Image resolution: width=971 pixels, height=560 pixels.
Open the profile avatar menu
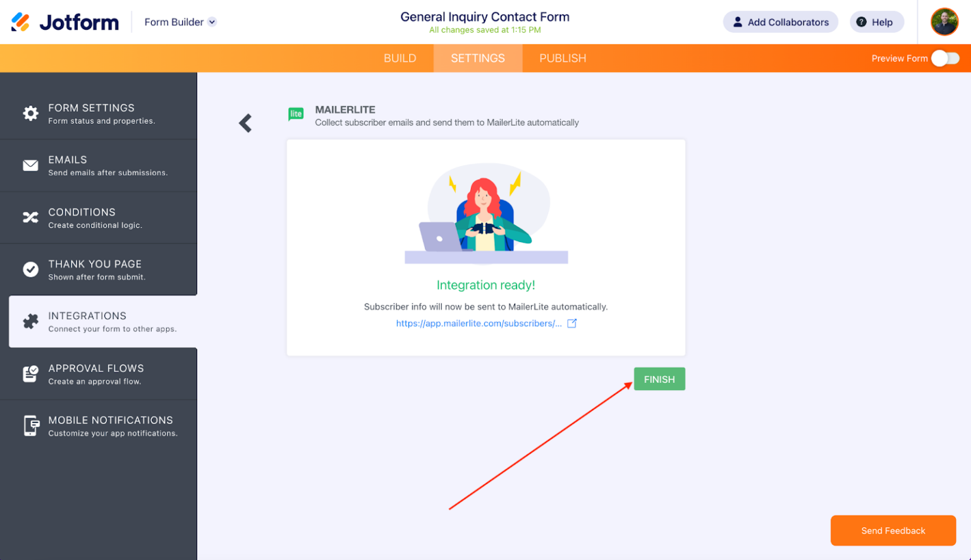[944, 21]
